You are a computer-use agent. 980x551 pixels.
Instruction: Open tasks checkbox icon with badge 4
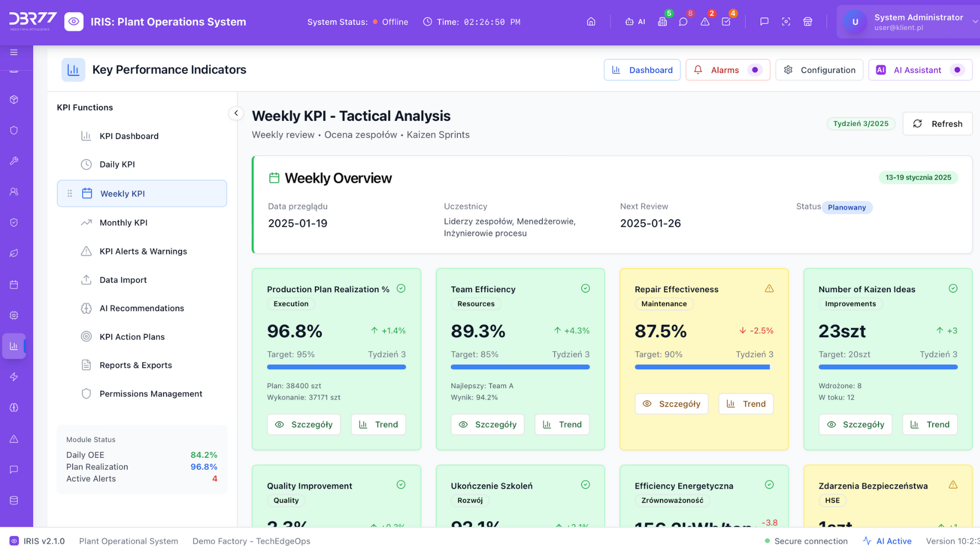(726, 21)
